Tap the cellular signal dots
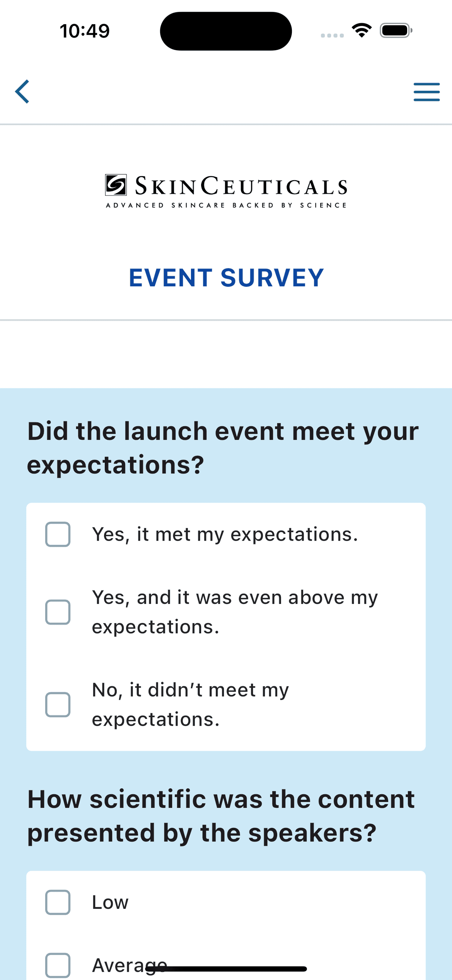Viewport: 452px width, 980px height. pos(332,35)
